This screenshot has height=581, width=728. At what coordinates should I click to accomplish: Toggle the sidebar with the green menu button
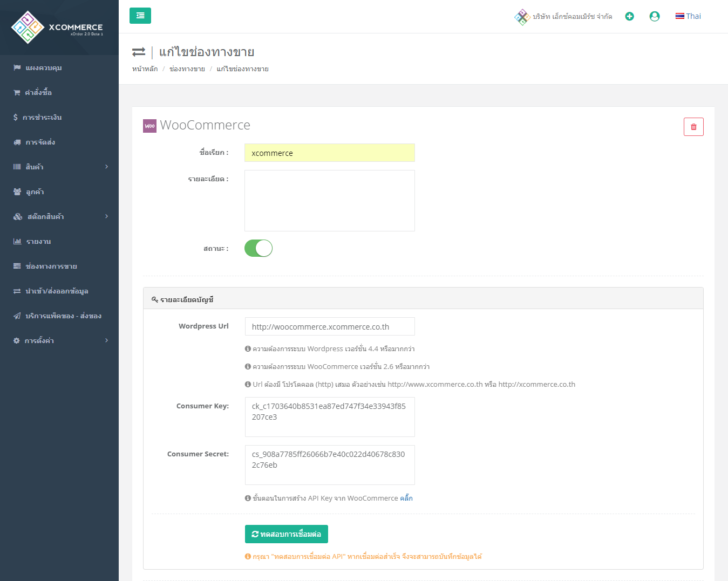click(x=140, y=16)
